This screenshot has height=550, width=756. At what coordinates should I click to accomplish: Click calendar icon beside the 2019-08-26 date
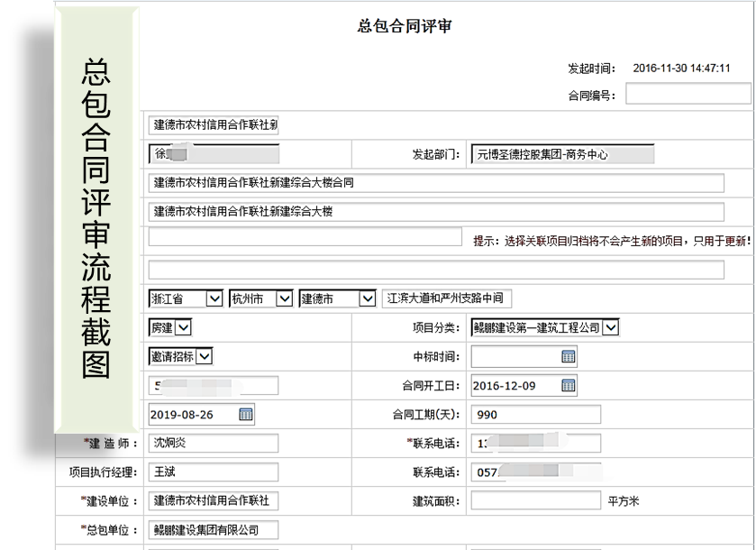245,415
